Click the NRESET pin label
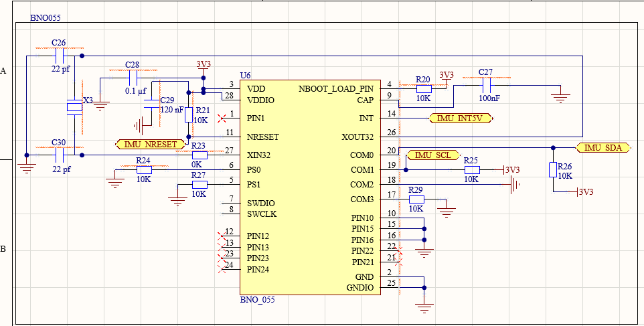This screenshot has height=326, width=644. 263,137
